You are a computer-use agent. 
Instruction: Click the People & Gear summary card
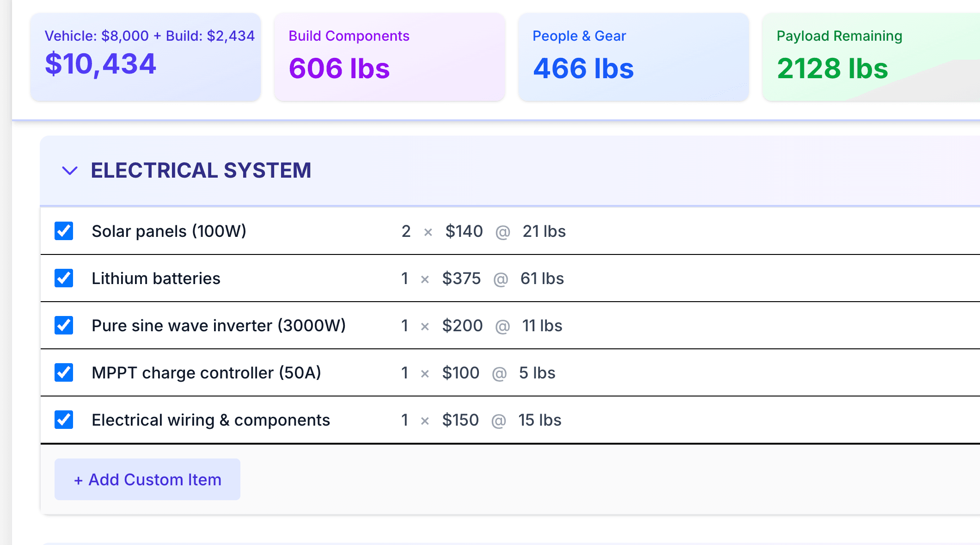633,56
